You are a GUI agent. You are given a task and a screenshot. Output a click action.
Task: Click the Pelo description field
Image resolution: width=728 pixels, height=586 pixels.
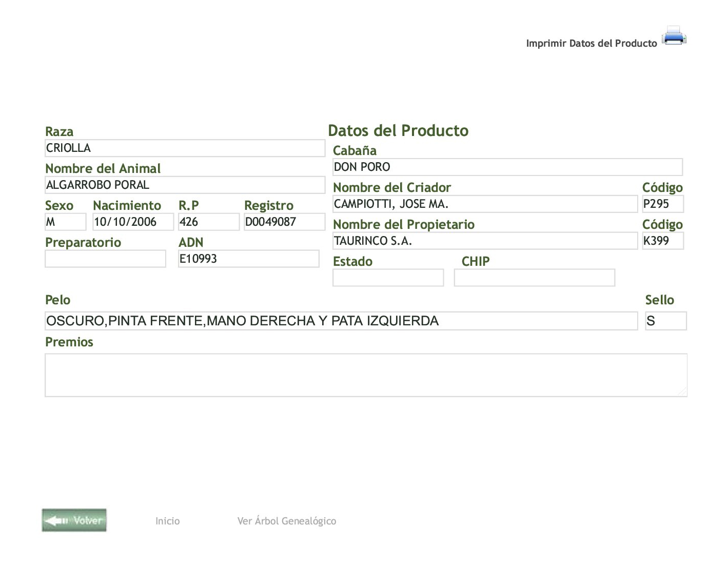pyautogui.click(x=341, y=321)
